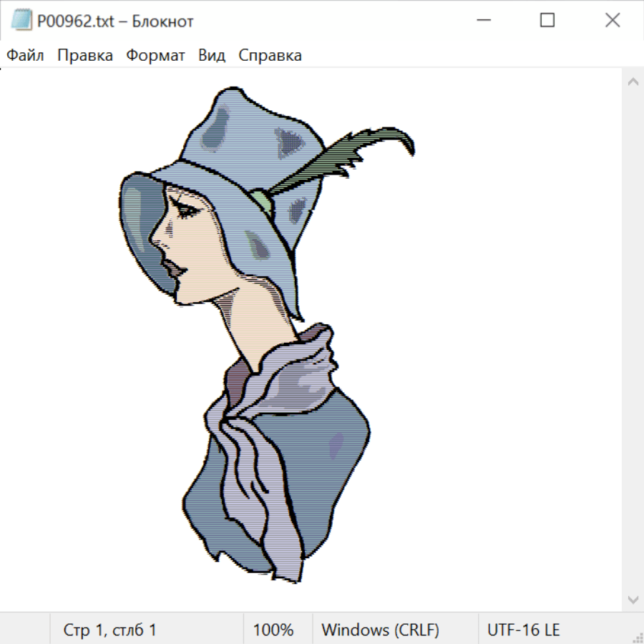Close the Блокнот window
Image resolution: width=644 pixels, height=644 pixels.
click(x=613, y=21)
